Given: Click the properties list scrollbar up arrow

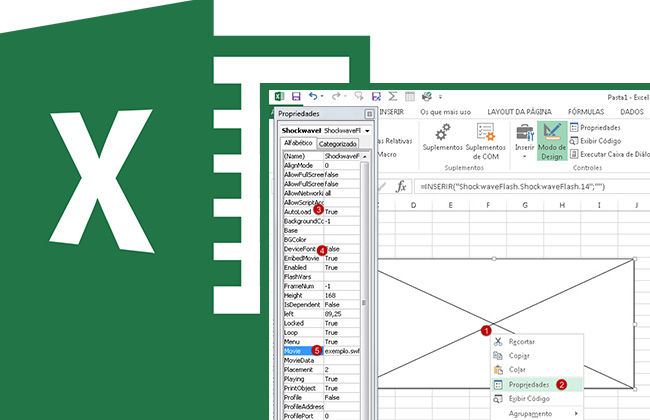Looking at the screenshot, I should point(364,156).
